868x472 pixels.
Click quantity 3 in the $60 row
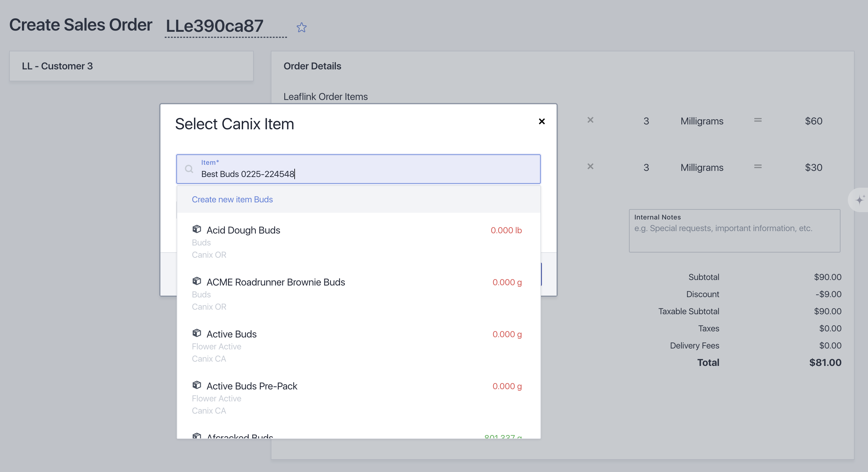tap(646, 121)
